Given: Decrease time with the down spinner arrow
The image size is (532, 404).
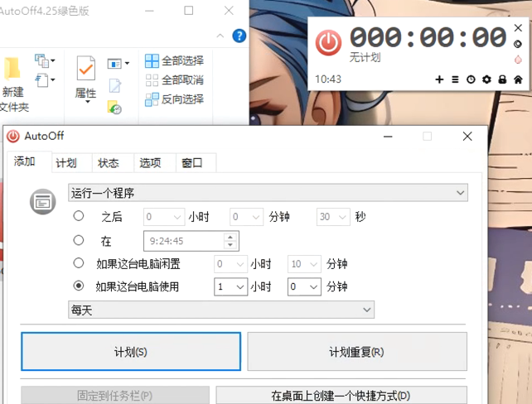Looking at the screenshot, I should (230, 245).
